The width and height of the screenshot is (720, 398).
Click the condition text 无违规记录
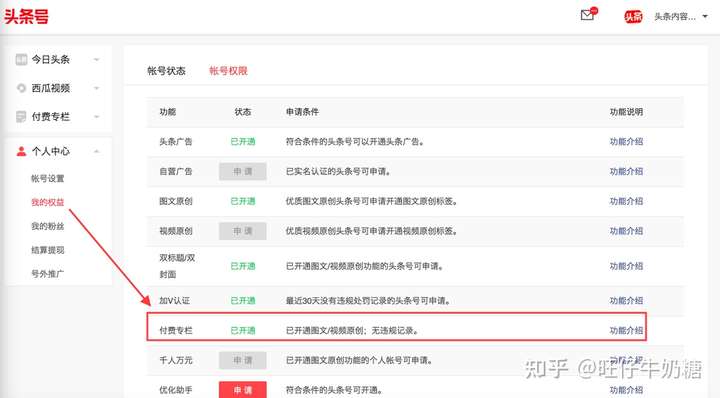tap(394, 331)
